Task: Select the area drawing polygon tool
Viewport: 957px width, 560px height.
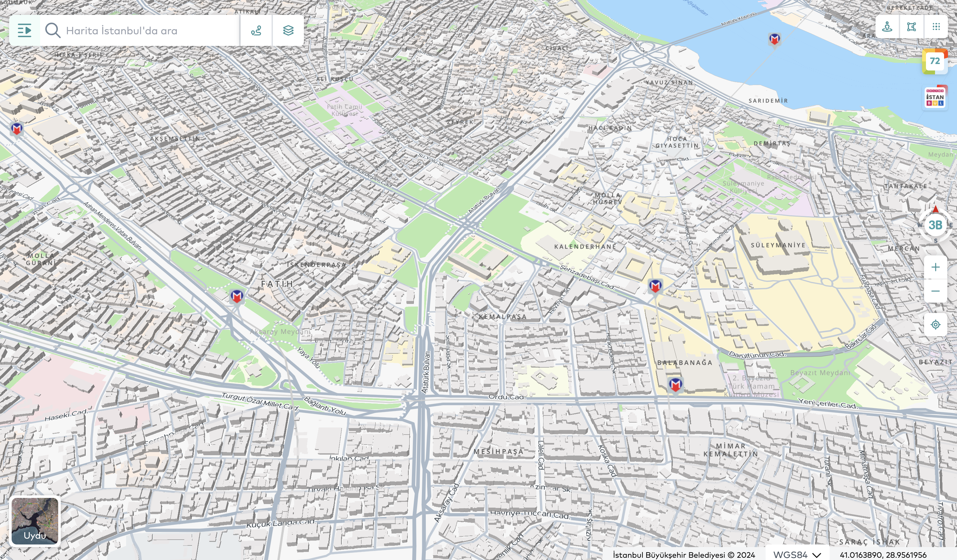Action: point(911,27)
